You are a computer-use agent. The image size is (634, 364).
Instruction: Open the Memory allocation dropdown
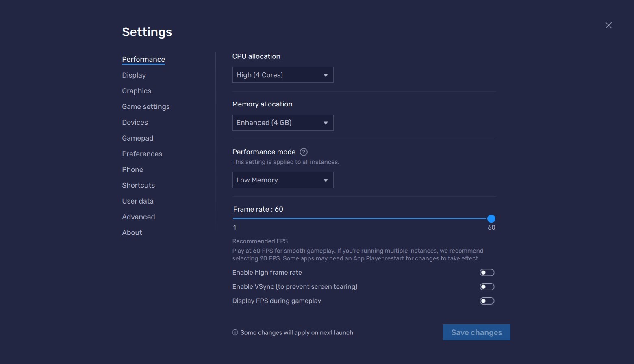(x=283, y=123)
